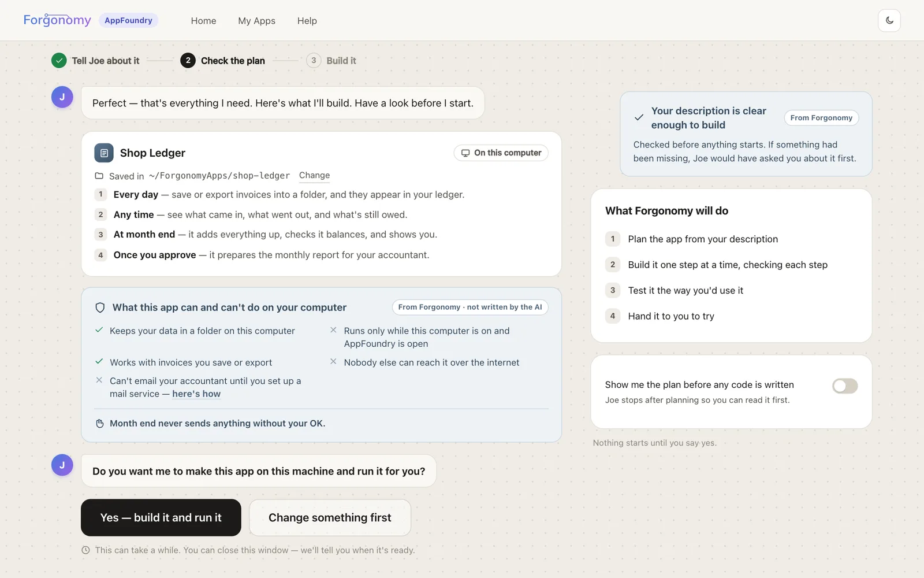Click the step 3 circle in the stepper
This screenshot has height=578, width=924.
(314, 60)
